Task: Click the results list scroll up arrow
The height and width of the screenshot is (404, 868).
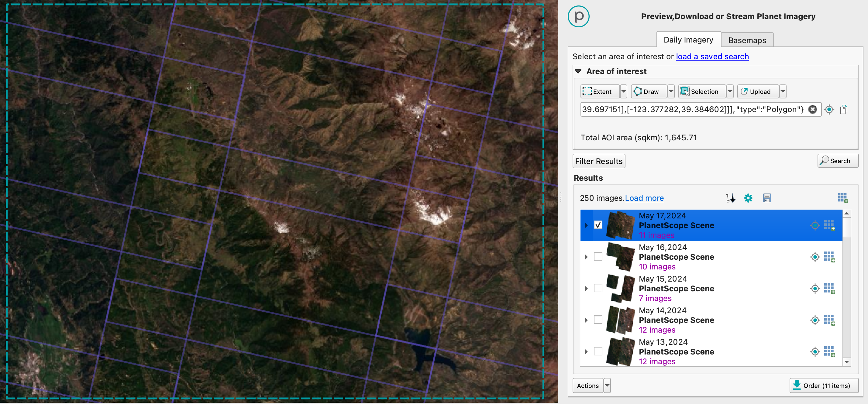Action: point(846,214)
